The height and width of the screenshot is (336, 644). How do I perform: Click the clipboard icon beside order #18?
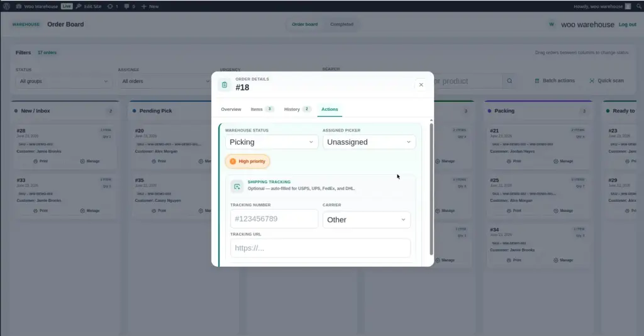(225, 85)
